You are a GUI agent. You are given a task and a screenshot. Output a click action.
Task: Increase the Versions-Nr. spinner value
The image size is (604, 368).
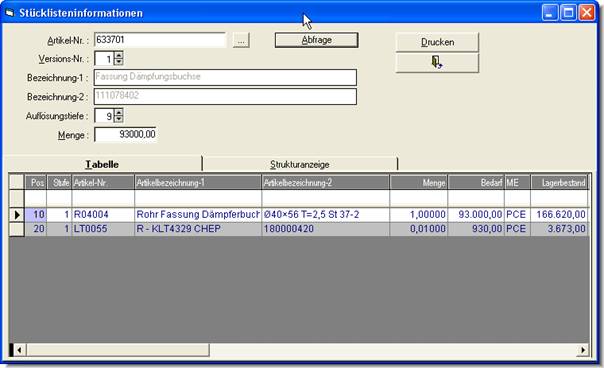point(119,55)
